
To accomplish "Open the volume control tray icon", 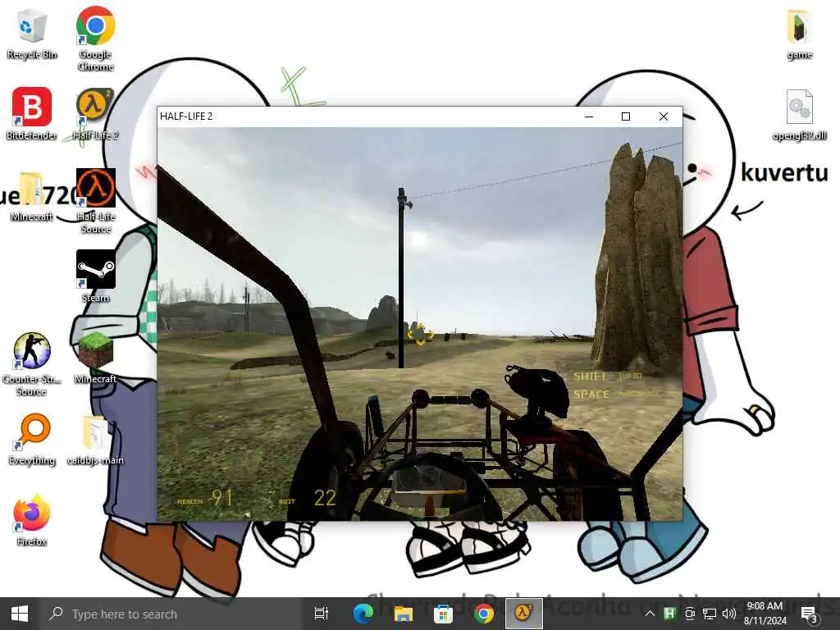I will tap(729, 614).
